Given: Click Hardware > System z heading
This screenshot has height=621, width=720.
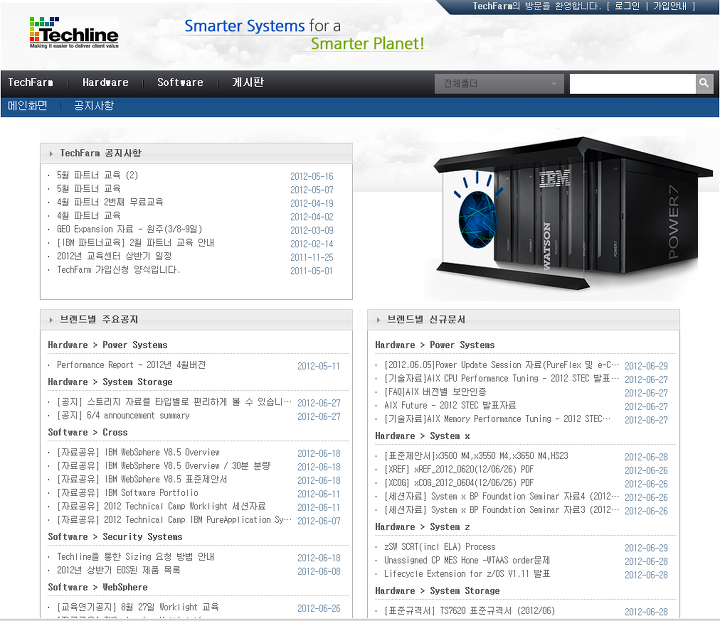Looking at the screenshot, I should click(x=422, y=527).
